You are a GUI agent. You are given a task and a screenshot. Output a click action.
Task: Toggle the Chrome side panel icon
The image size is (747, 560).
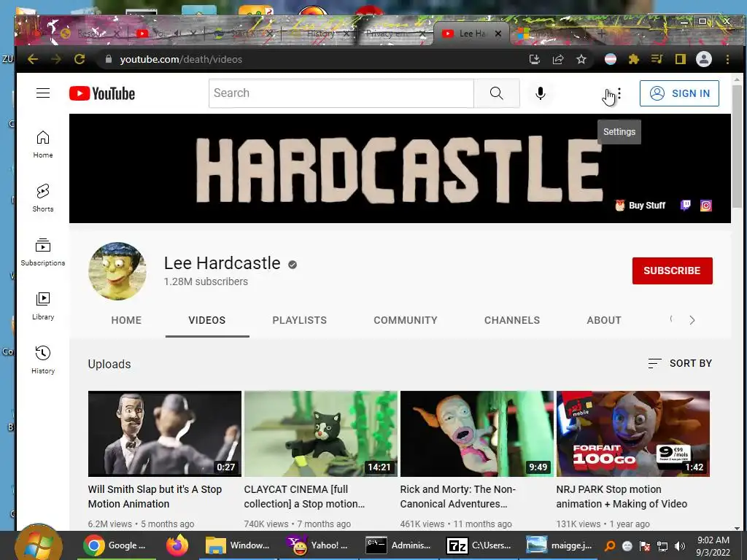681,59
